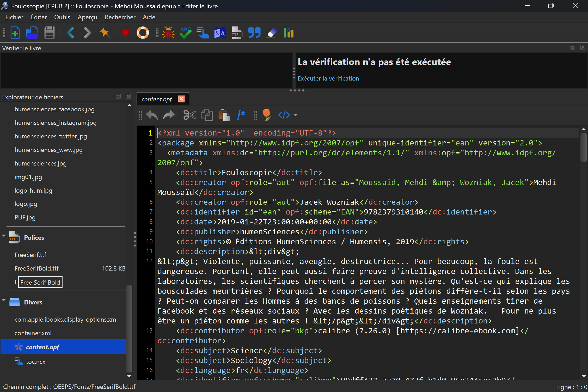Click the editor vertical scrollbar thumb
Viewport: 588px width, 392px height.
583,147
